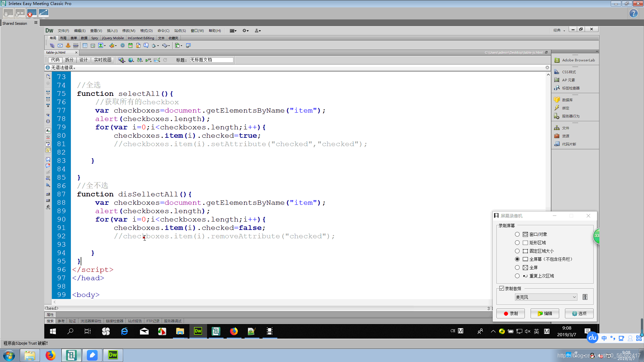Open the 站点(S) menu
644x362 pixels.
point(180,31)
